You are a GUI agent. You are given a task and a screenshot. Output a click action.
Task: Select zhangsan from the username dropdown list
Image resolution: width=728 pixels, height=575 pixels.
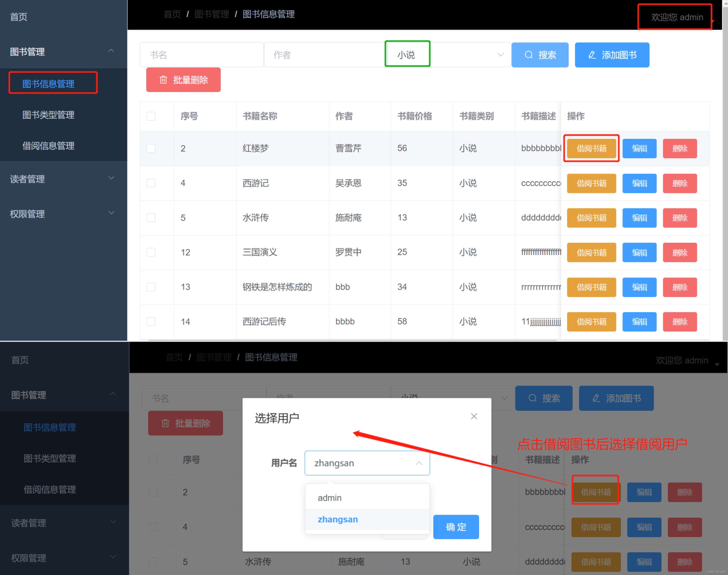[338, 520]
